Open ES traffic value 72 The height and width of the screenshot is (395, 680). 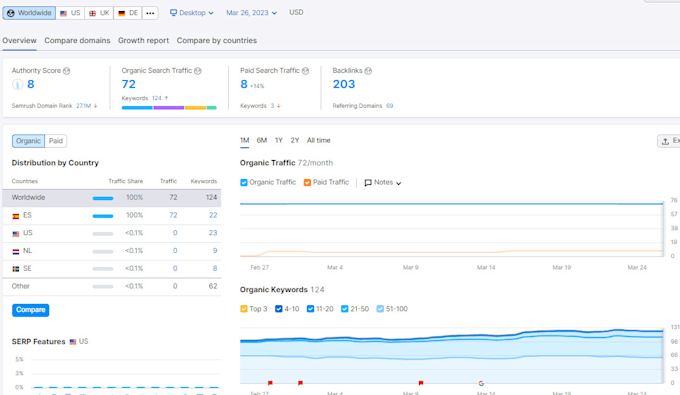tap(173, 215)
